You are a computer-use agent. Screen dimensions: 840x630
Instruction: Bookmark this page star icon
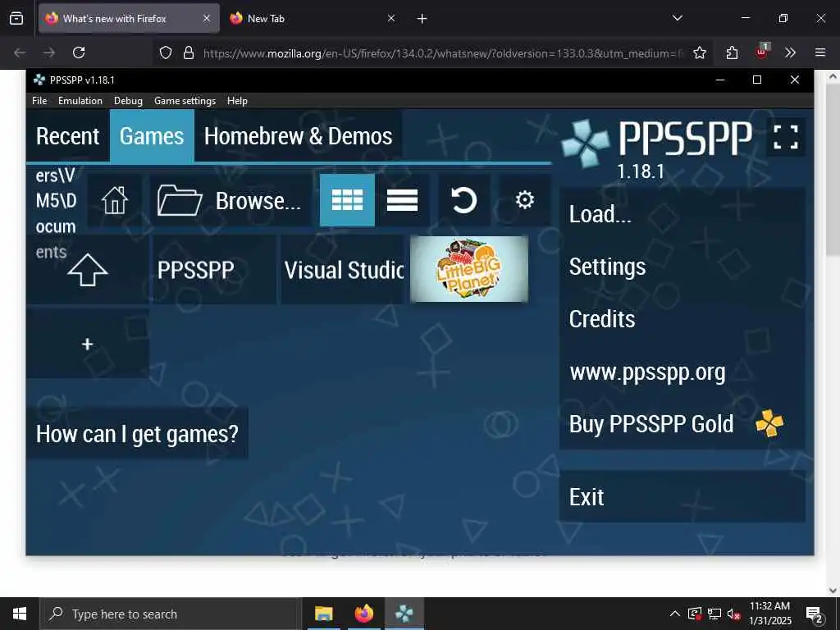click(x=700, y=52)
